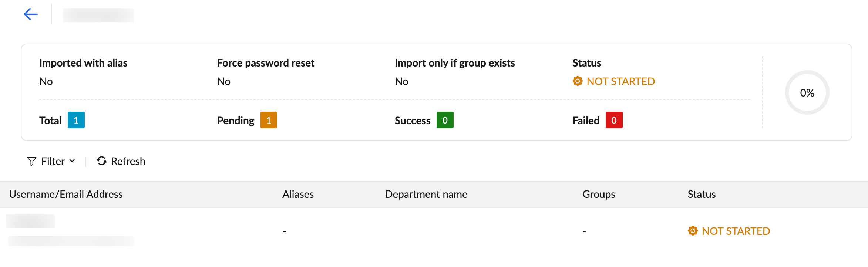Click the Success label
Image resolution: width=868 pixels, height=267 pixels.
(413, 121)
